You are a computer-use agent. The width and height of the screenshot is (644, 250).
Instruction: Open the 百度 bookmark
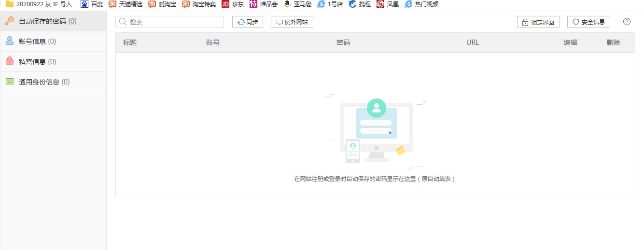coord(92,4)
